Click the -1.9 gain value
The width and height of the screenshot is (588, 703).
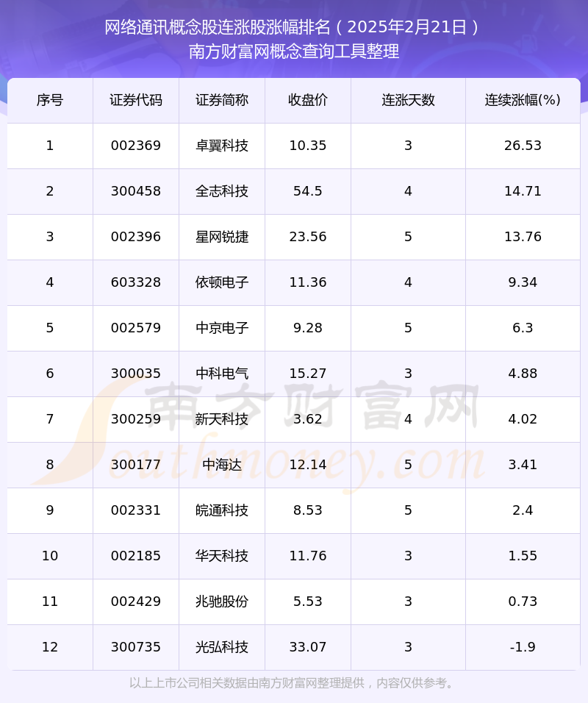click(x=523, y=647)
